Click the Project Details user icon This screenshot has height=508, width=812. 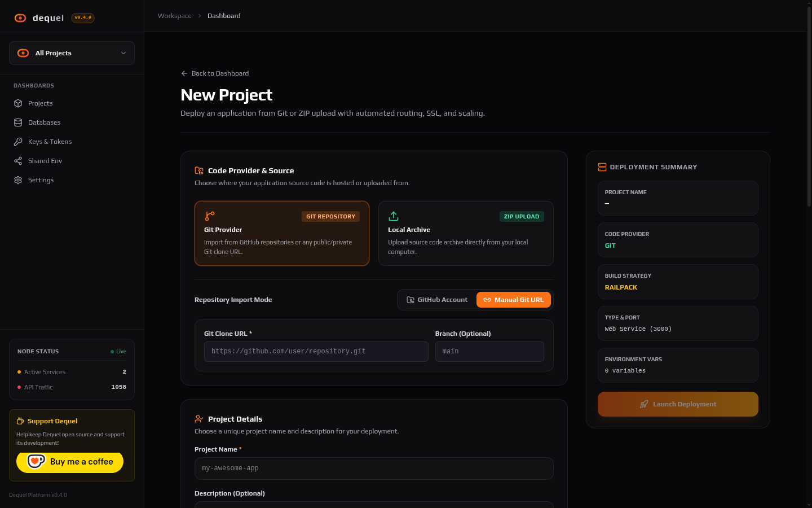click(199, 419)
